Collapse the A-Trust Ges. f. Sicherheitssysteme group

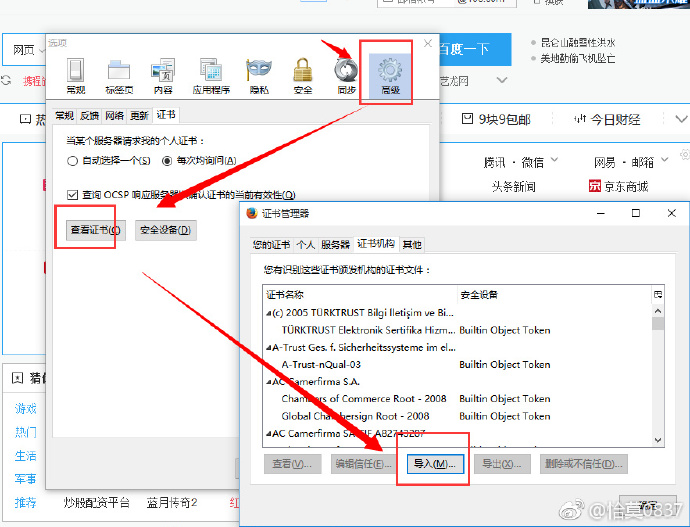click(x=268, y=348)
